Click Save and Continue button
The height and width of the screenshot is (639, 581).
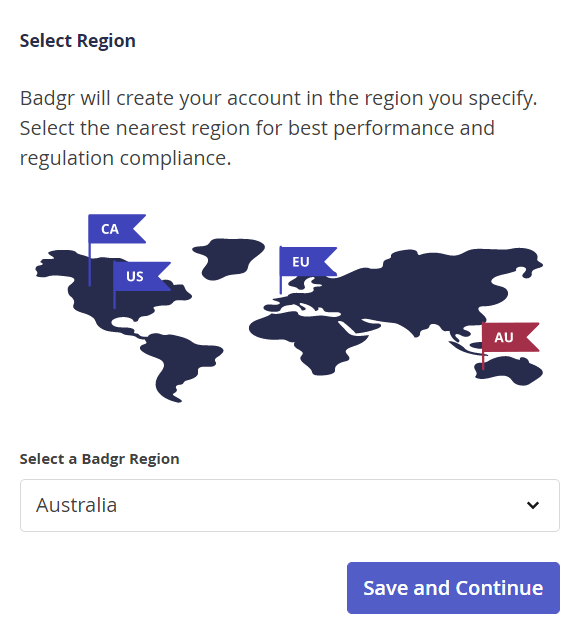tap(453, 588)
